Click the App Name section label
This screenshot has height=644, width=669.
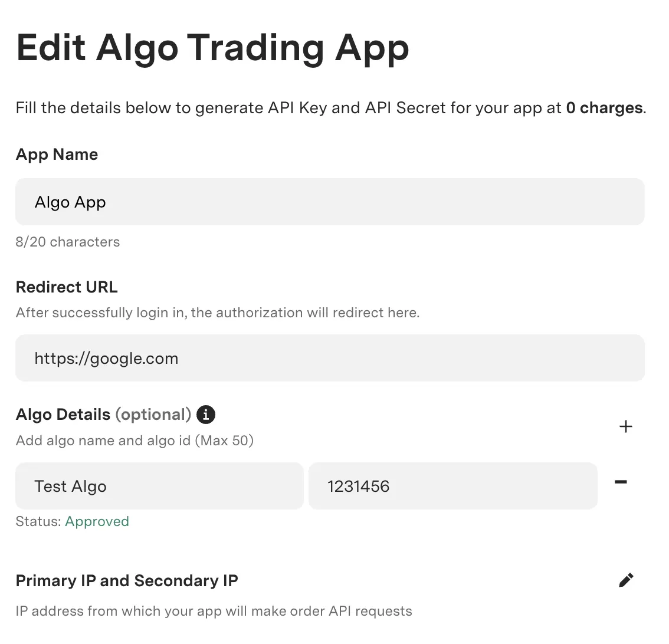tap(57, 154)
